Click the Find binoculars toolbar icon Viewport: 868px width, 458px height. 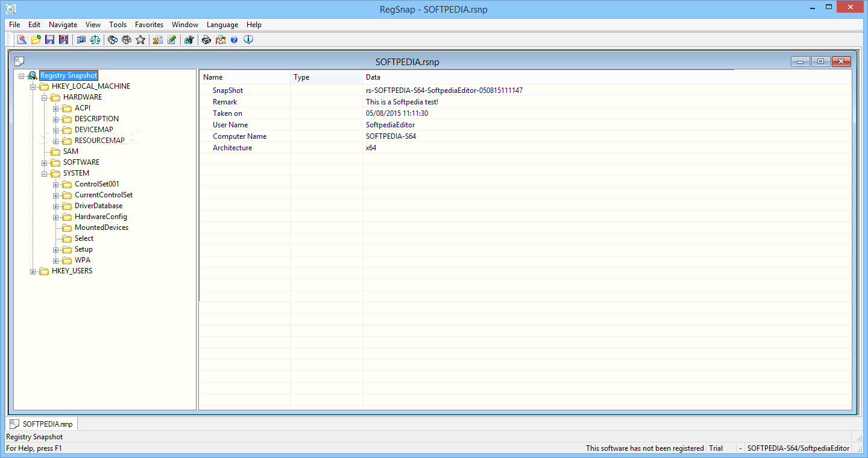pos(113,40)
